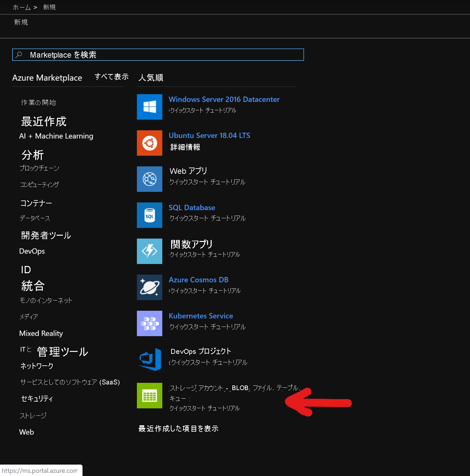Open SQL Database link
Viewport: 470px width, 476px height.
tap(192, 208)
